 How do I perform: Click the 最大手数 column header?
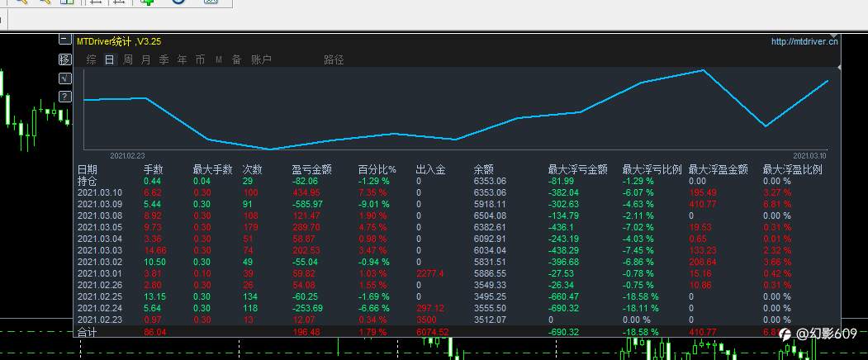pyautogui.click(x=212, y=169)
